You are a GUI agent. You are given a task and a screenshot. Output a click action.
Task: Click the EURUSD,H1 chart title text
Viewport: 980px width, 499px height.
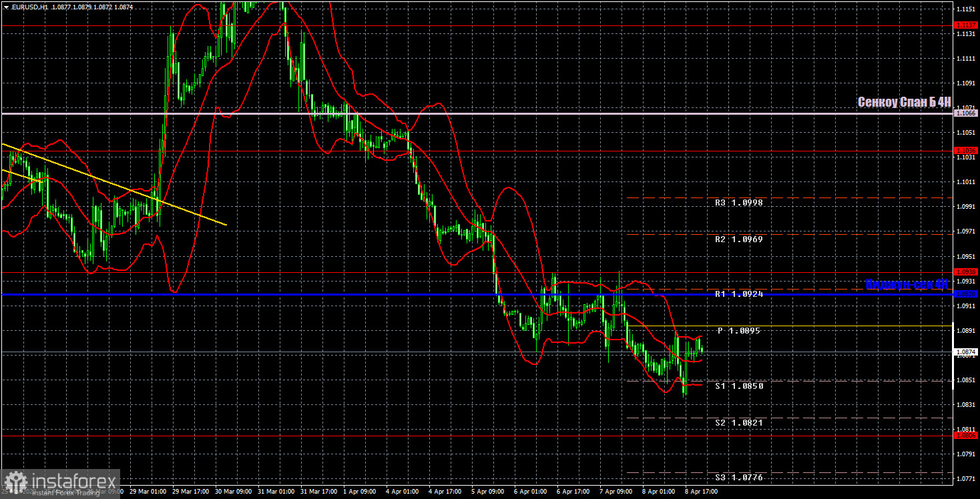click(x=29, y=6)
